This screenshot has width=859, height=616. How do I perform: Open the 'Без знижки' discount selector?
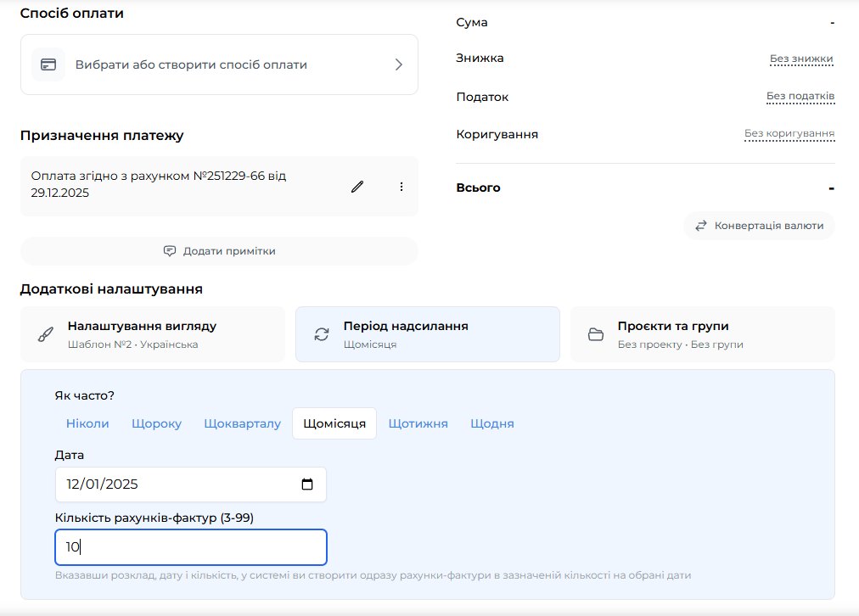(x=801, y=59)
